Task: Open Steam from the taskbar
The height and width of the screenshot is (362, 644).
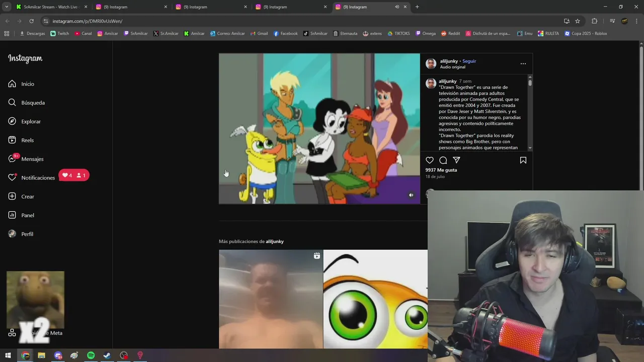Action: point(107,355)
